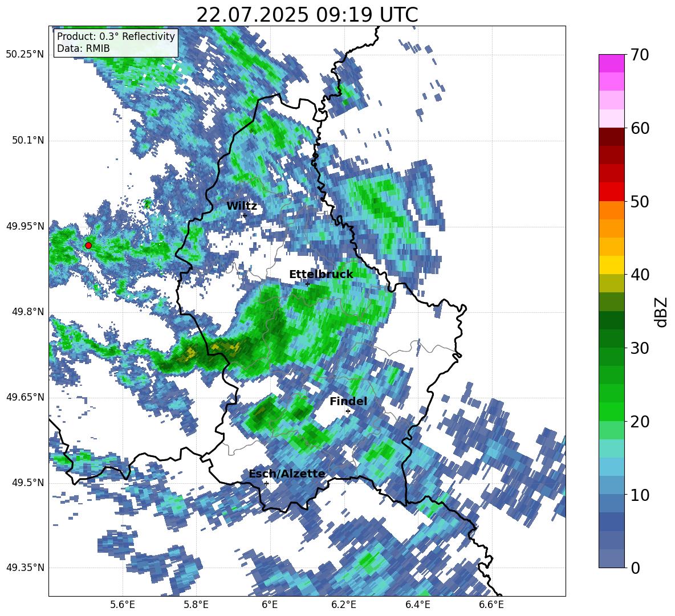Screen dimensions: 675x616
Task: Click the '6.2°E' longitude label
Action: (x=344, y=605)
